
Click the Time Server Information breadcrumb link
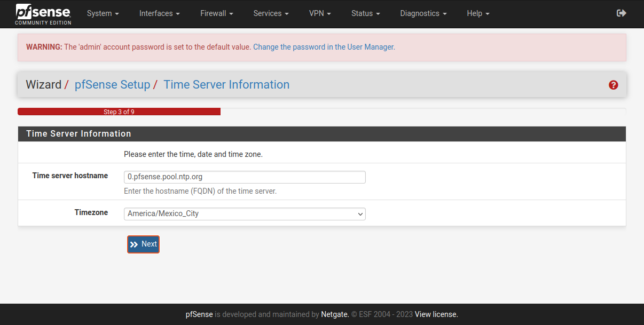point(226,84)
